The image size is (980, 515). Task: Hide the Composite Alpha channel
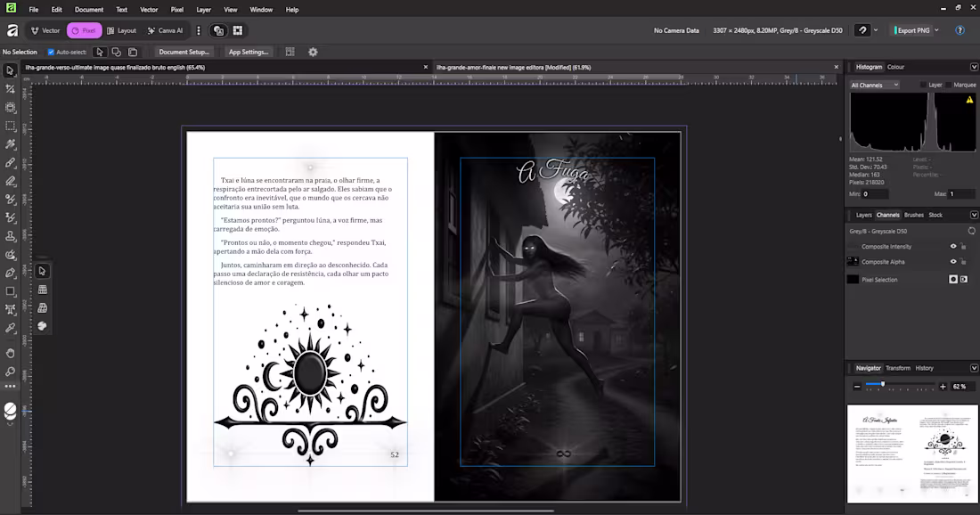coord(953,262)
